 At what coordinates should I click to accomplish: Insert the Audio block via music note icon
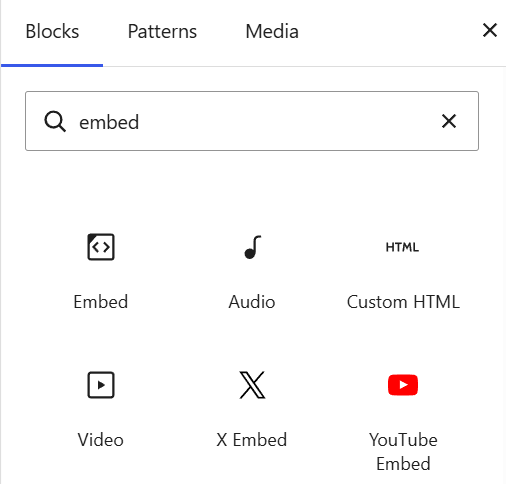point(252,247)
